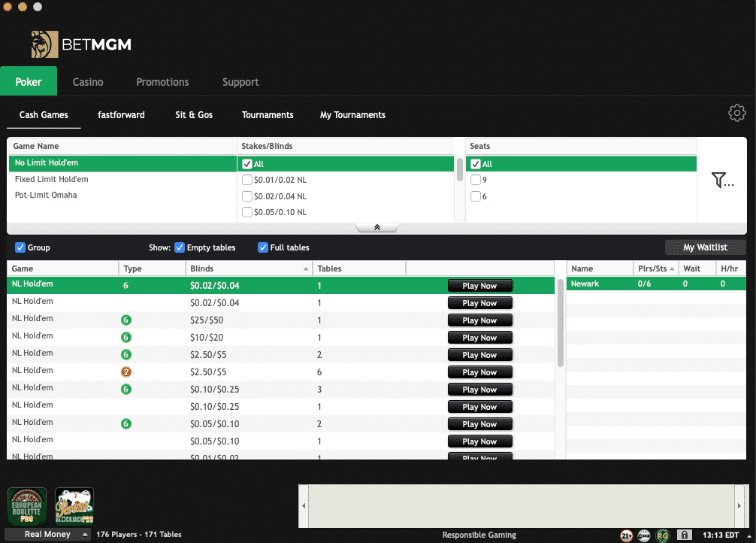This screenshot has height=543, width=756.
Task: Toggle Empty tables checkbox
Action: [x=180, y=247]
